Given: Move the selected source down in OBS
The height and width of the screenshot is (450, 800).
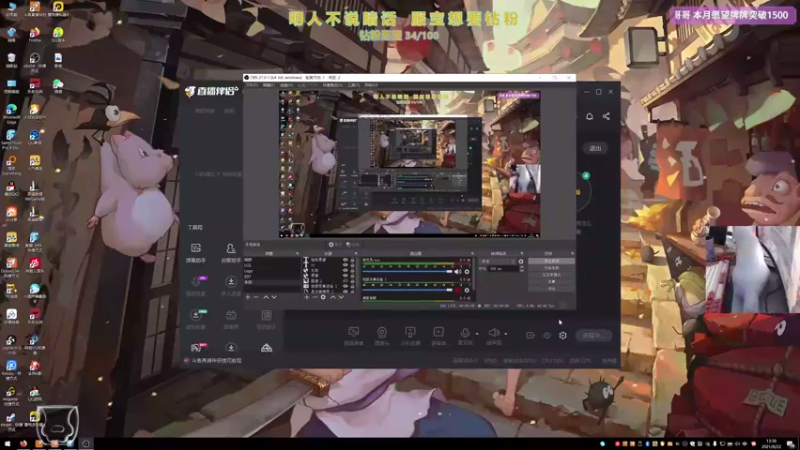Looking at the screenshot, I should tap(341, 297).
